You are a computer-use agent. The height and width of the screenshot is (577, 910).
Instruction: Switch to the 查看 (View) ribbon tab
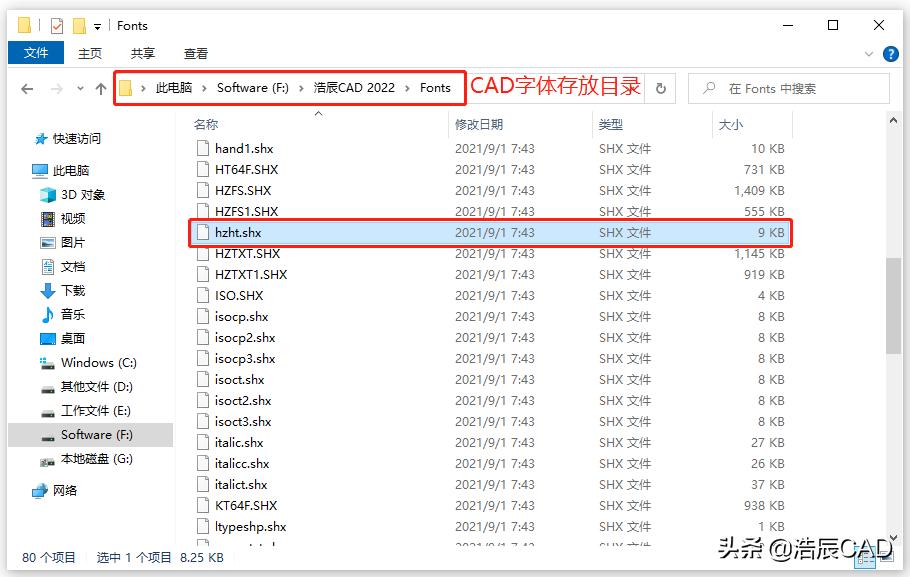(195, 54)
